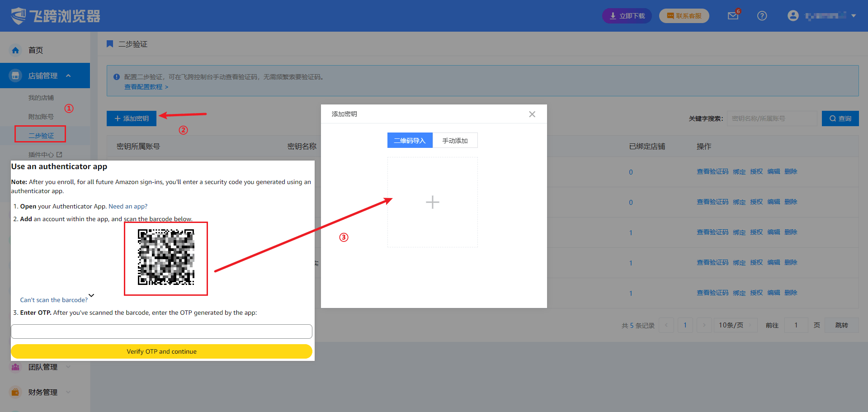Open the account name dropdown arrow

pos(854,16)
